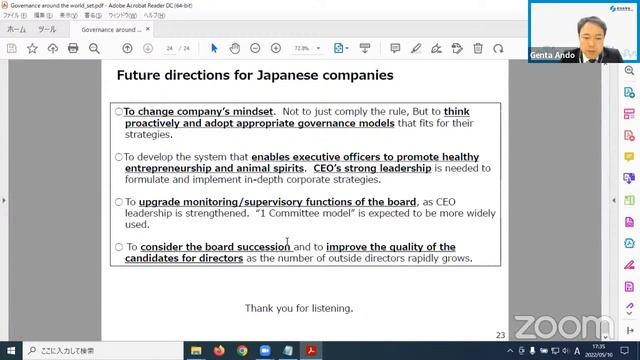Viewport: 640px width, 360px height.
Task: Show hidden system tray icons
Action: pyautogui.click(x=510, y=351)
